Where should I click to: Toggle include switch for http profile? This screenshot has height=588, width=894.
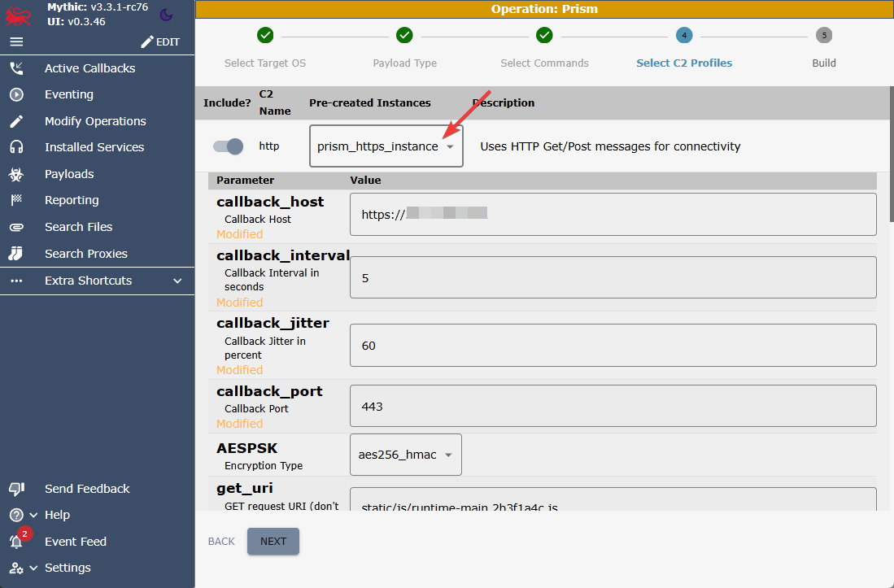(228, 146)
